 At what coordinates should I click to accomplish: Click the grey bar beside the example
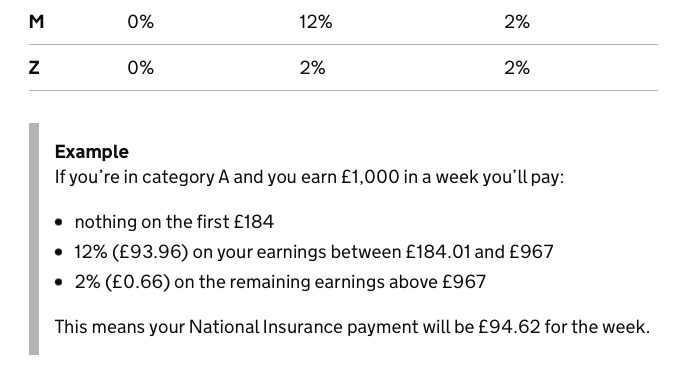[x=34, y=239]
